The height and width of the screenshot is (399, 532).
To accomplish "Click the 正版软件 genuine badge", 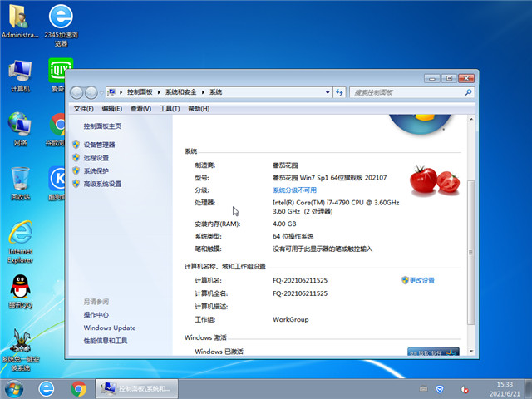I will (433, 352).
